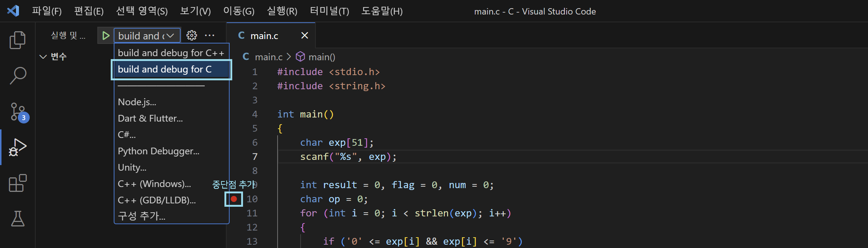
Task: Open the Testing flask icon
Action: coord(17,219)
